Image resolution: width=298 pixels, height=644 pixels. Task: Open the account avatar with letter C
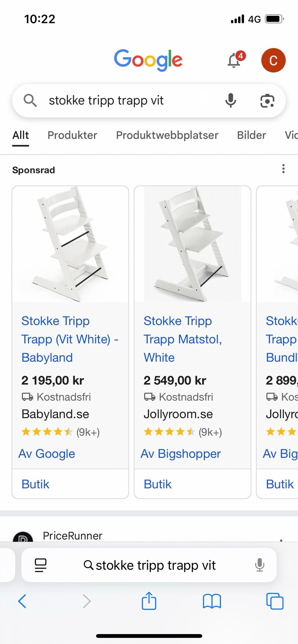(x=273, y=60)
